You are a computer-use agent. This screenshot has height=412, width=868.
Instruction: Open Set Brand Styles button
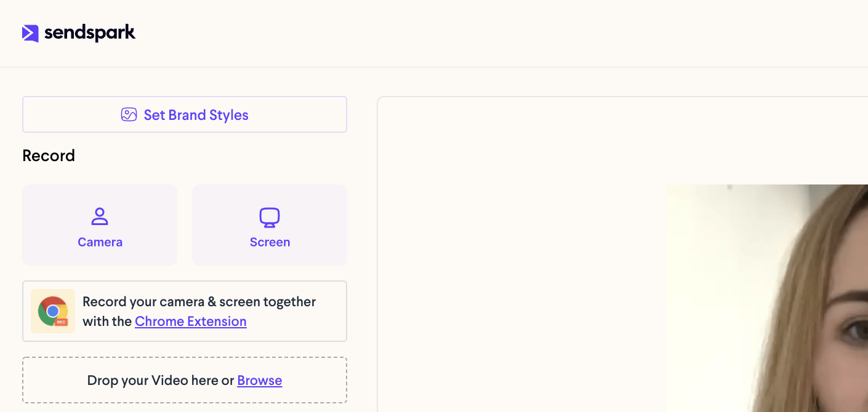pos(185,114)
